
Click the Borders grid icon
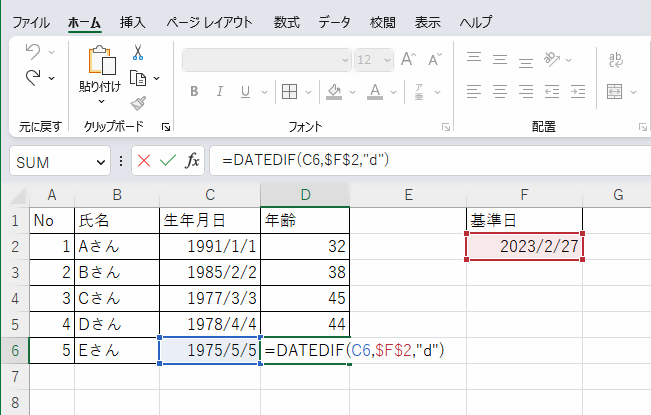(x=289, y=91)
